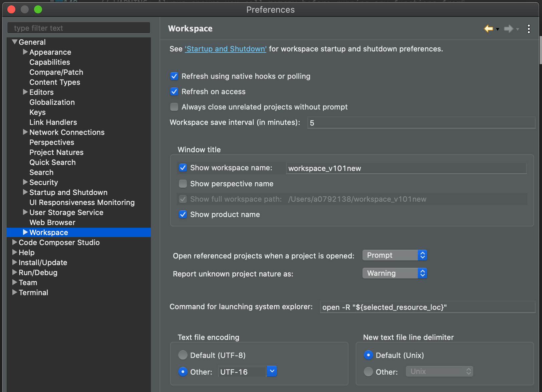Open the three-dot view menu icon

click(529, 29)
